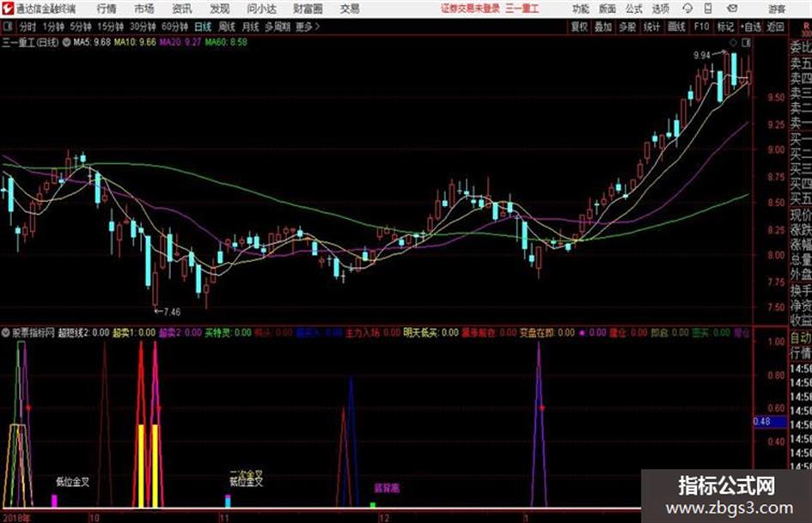The image size is (812, 523).
Task: Open the 行情 menu
Action: (x=107, y=9)
